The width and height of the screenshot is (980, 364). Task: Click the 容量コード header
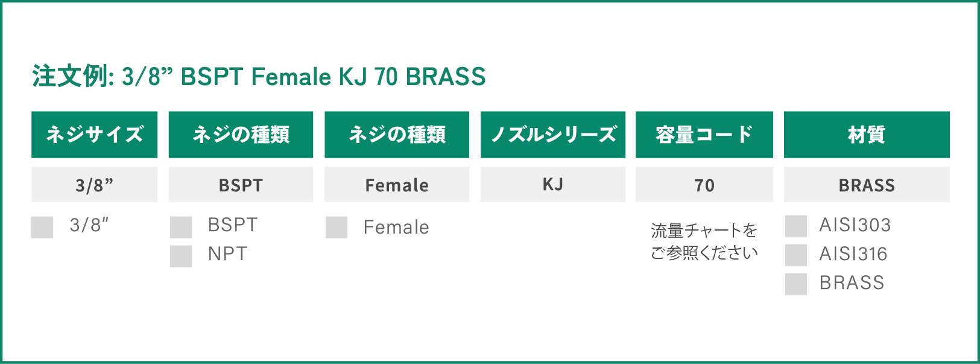tap(704, 135)
